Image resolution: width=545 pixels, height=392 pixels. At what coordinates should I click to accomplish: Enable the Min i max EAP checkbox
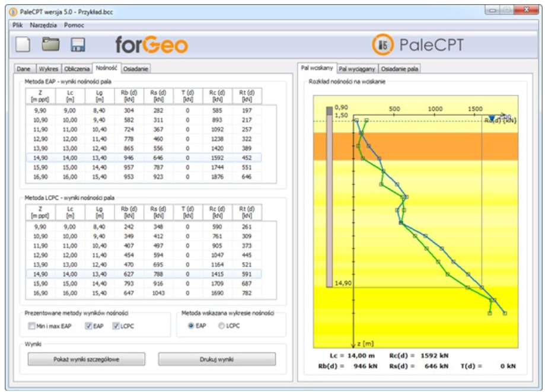click(x=31, y=326)
